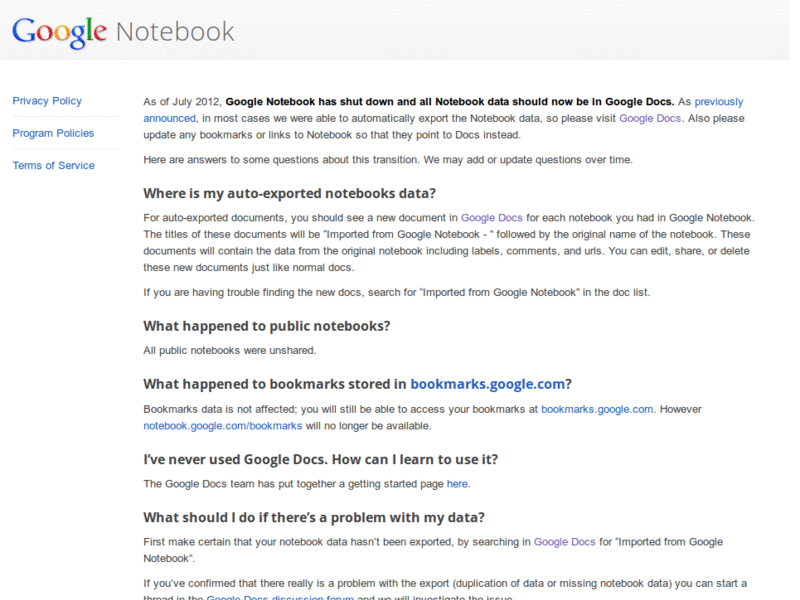800x600 pixels.
Task: Follow the 'previously' link in the intro
Action: [718, 102]
